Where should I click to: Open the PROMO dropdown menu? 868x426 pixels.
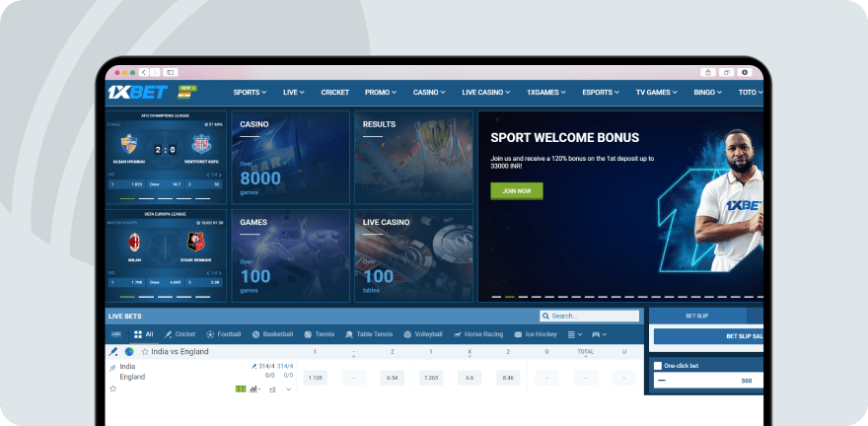coord(381,93)
